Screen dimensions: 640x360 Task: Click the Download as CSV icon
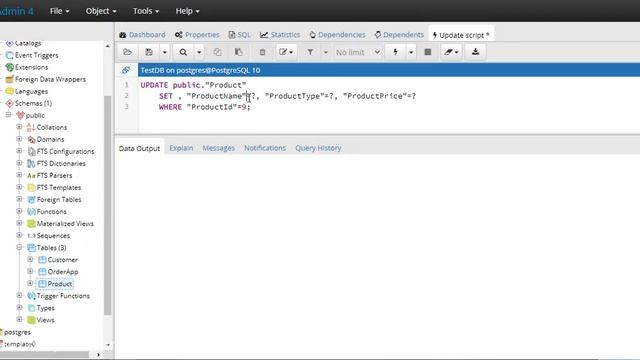(x=475, y=52)
